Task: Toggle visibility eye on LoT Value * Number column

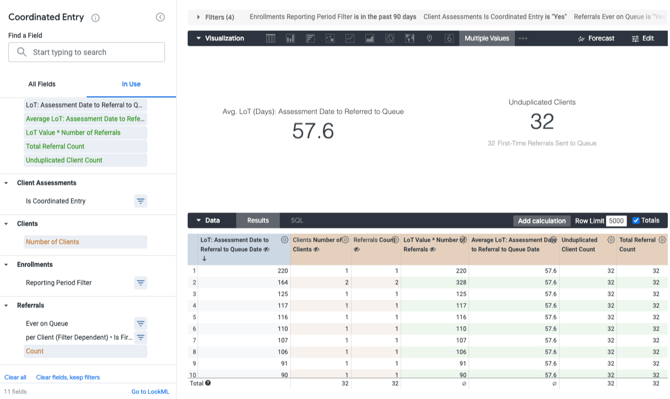Action: pos(433,249)
